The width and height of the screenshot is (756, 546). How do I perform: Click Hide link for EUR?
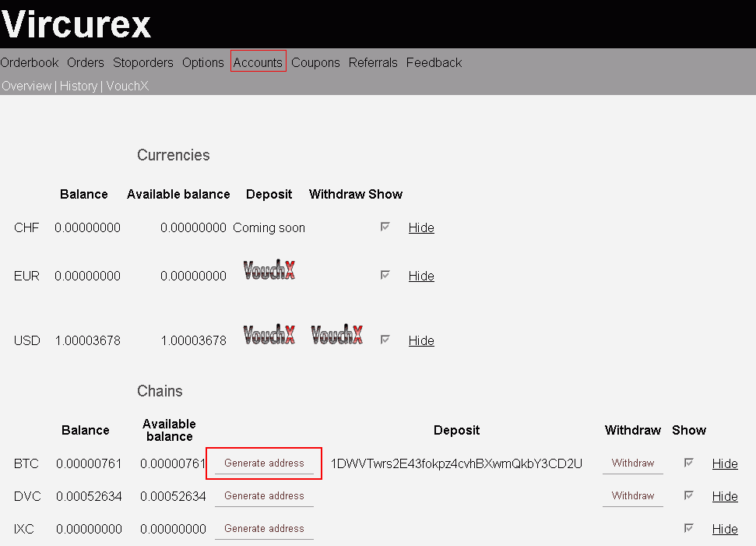tap(421, 276)
